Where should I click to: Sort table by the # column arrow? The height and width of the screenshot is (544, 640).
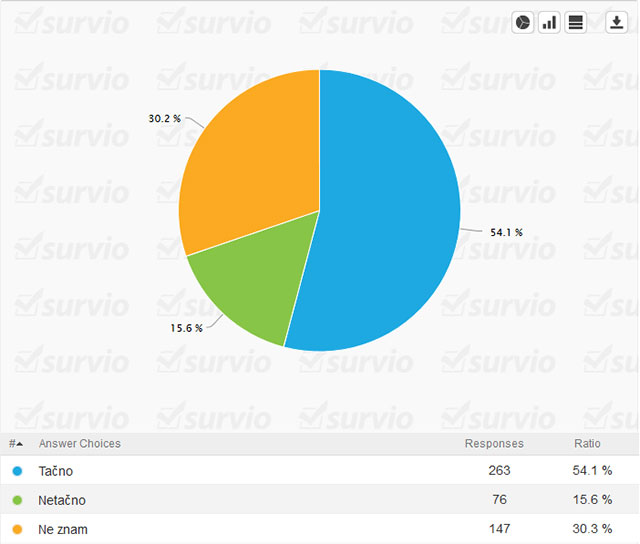[16, 444]
